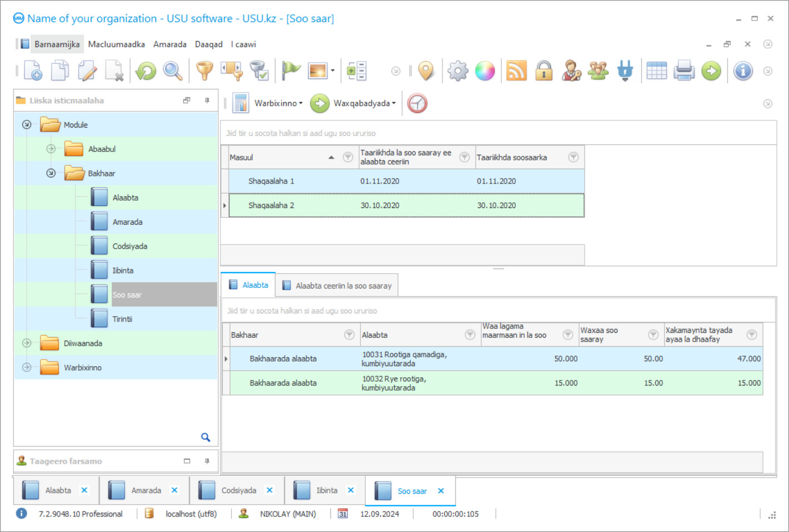Click the orange RSS feed icon
This screenshot has height=532, width=789.
516,71
